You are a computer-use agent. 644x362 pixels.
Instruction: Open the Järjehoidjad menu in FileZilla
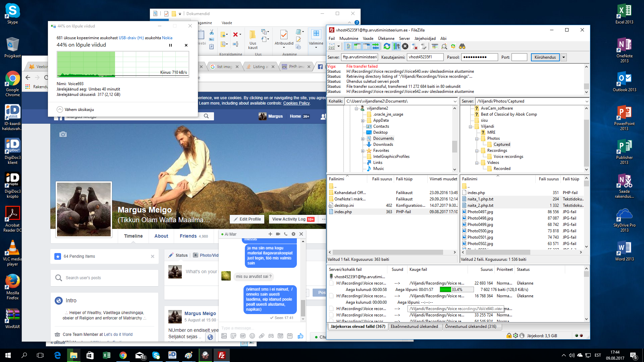425,39
